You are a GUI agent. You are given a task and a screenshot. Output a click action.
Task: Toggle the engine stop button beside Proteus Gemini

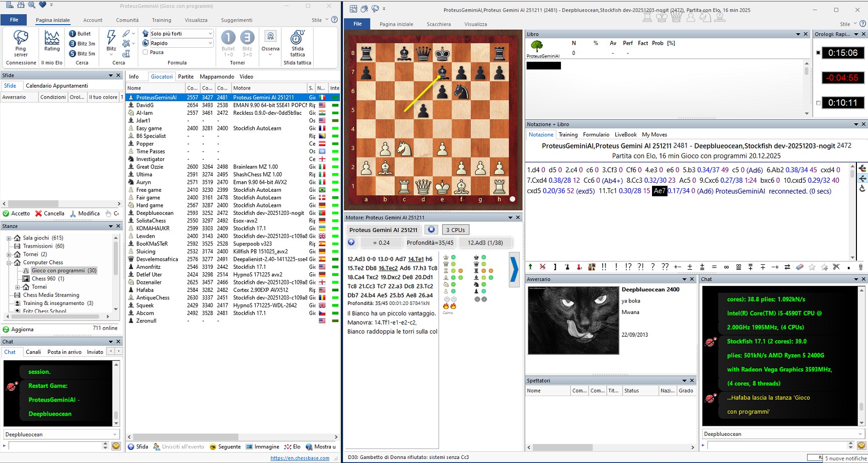(431, 230)
